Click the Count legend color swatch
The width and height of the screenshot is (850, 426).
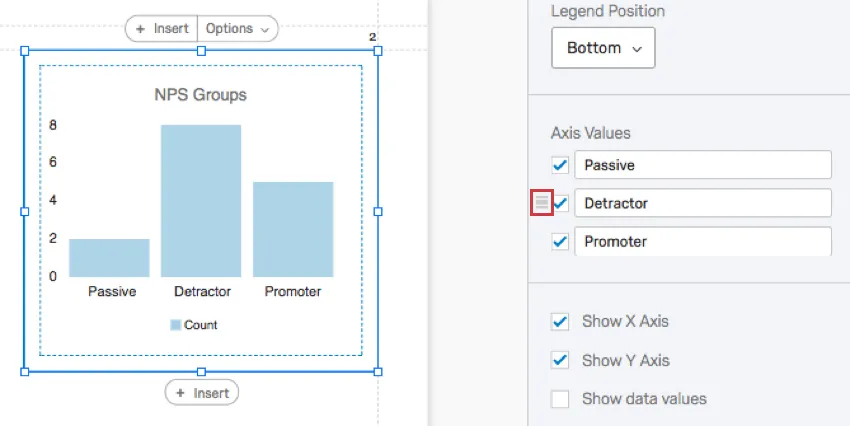[x=175, y=325]
